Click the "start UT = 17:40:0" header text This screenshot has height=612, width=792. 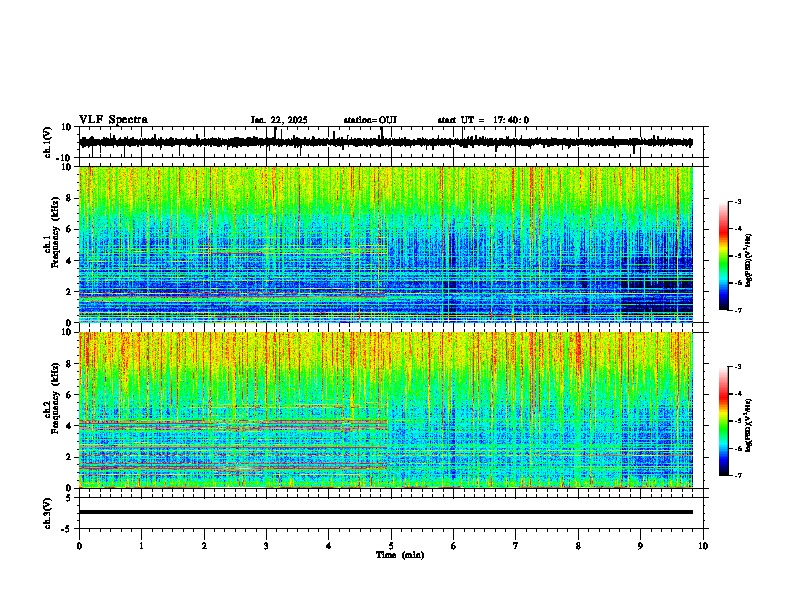(483, 120)
